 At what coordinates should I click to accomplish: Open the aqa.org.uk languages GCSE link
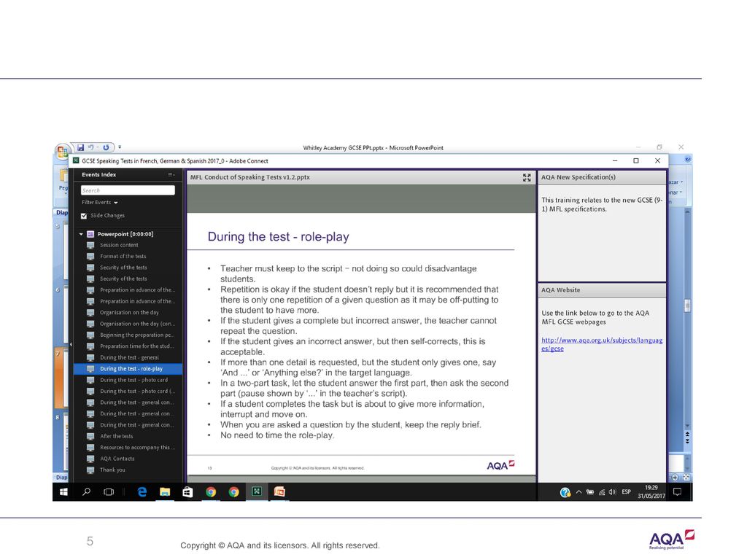click(602, 344)
